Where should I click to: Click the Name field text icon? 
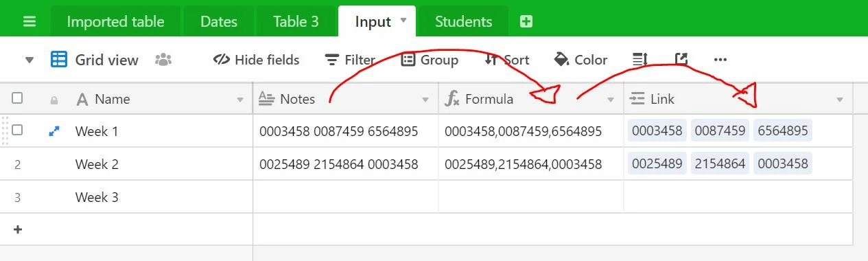[x=82, y=100]
